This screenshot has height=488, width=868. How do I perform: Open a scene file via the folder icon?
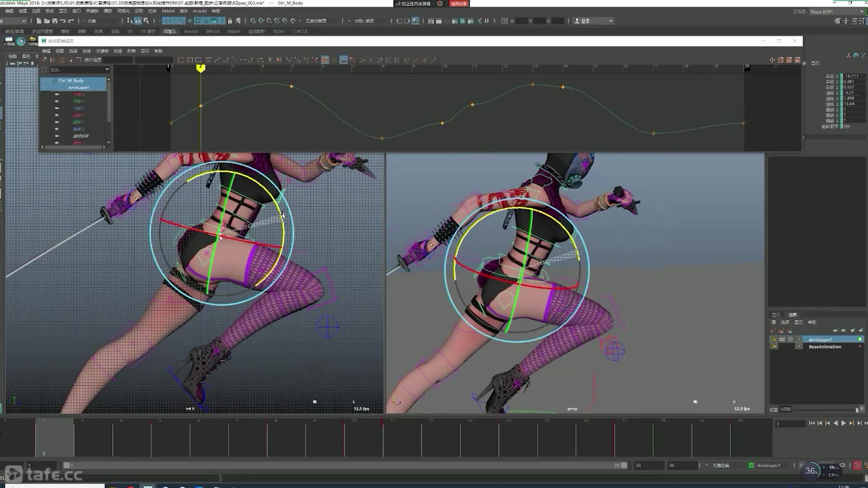[x=47, y=21]
